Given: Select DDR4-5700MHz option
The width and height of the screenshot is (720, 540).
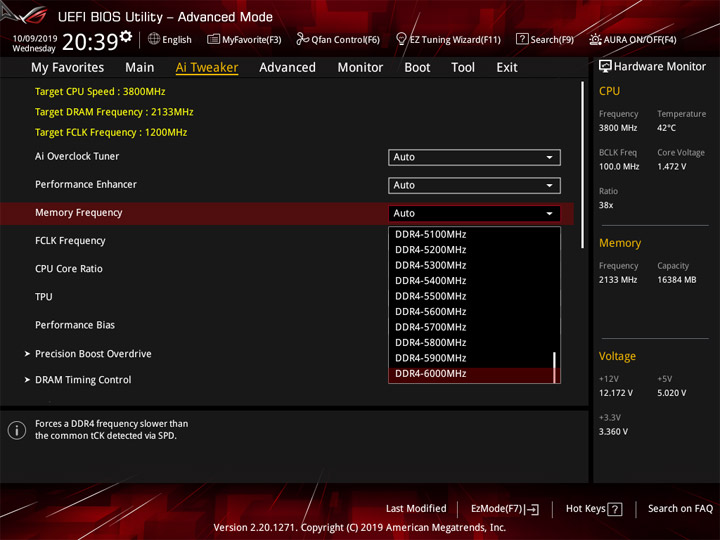Looking at the screenshot, I should (x=473, y=327).
